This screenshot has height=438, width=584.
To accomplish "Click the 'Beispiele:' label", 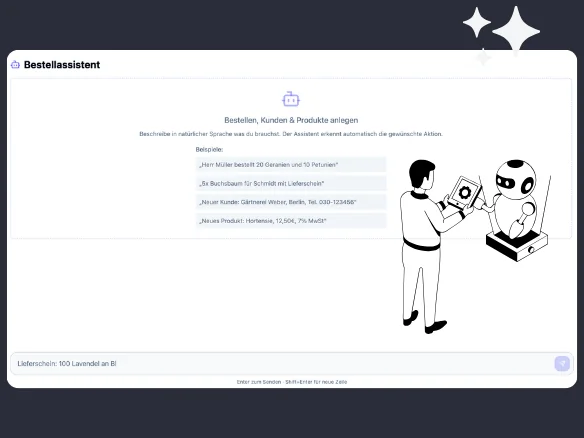I will pyautogui.click(x=209, y=150).
